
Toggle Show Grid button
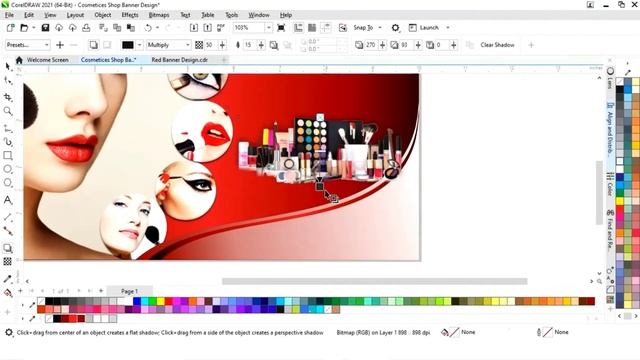coord(312,28)
